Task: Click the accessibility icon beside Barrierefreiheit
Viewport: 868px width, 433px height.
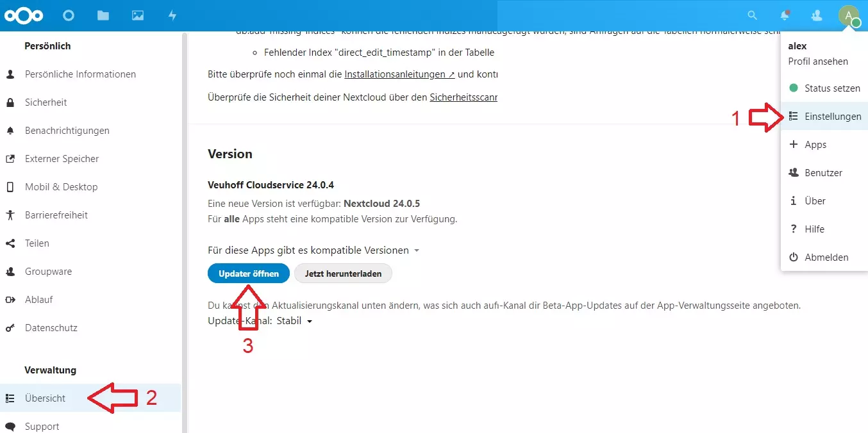Action: pyautogui.click(x=10, y=215)
